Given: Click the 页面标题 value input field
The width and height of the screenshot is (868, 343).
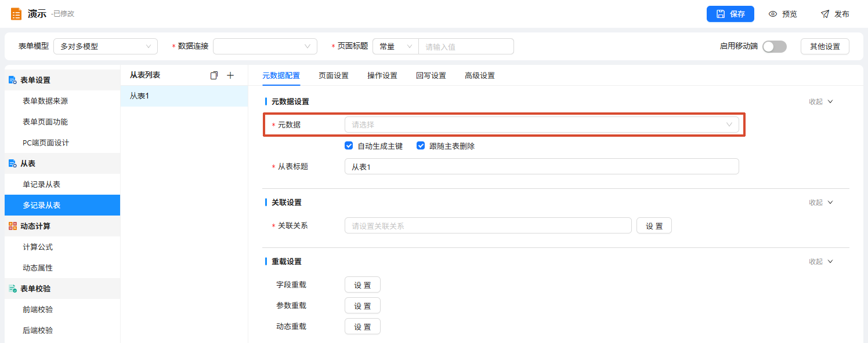Looking at the screenshot, I should click(x=466, y=46).
